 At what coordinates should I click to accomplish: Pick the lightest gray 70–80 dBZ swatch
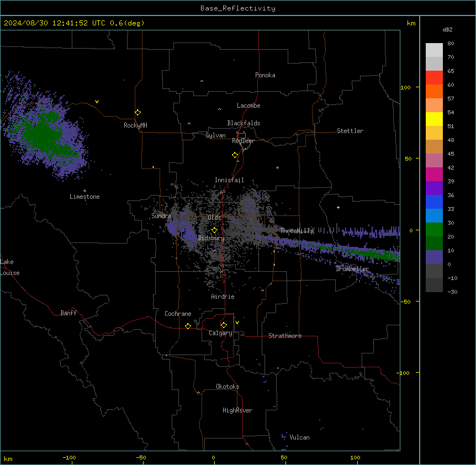tap(434, 50)
